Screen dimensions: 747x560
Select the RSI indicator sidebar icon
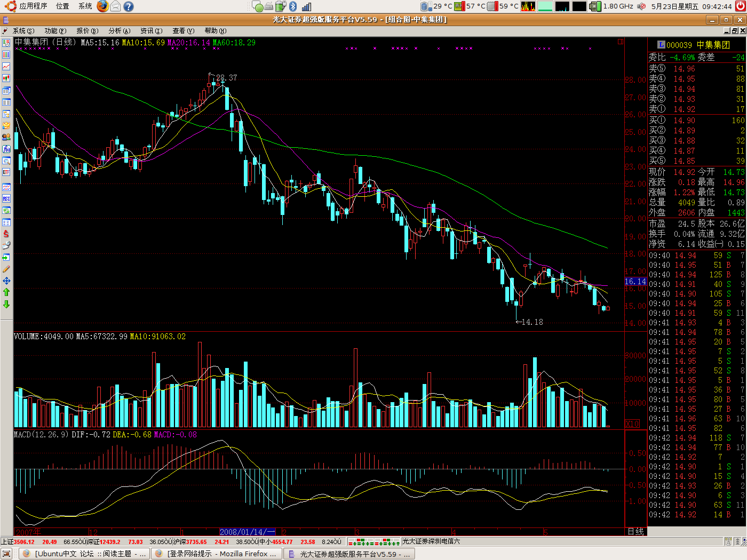pyautogui.click(x=6, y=198)
